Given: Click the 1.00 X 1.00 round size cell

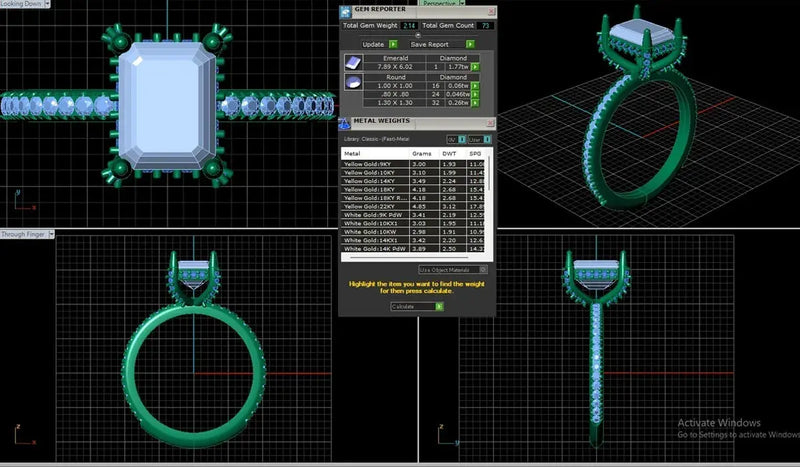Looking at the screenshot, I should tap(395, 86).
